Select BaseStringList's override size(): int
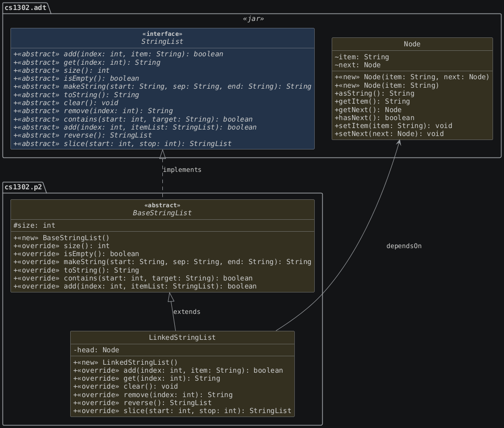504x428 pixels. [x=61, y=246]
